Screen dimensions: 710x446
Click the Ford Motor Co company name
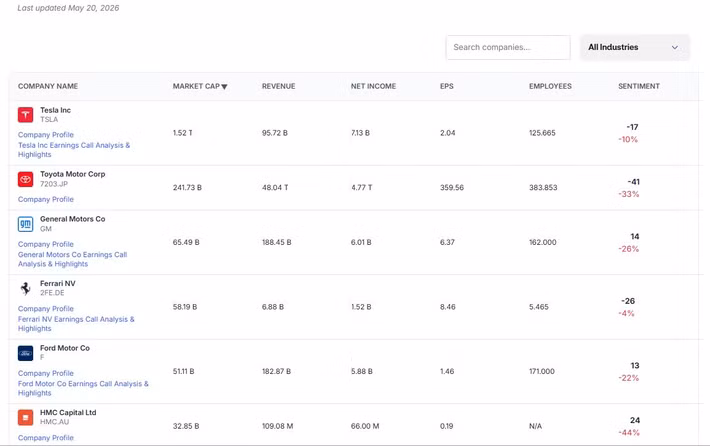tap(65, 348)
